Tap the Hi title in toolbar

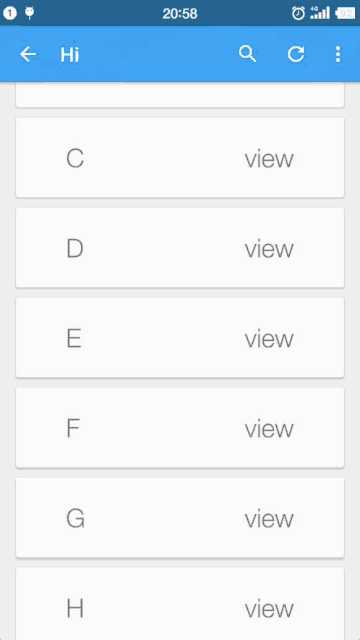70,54
